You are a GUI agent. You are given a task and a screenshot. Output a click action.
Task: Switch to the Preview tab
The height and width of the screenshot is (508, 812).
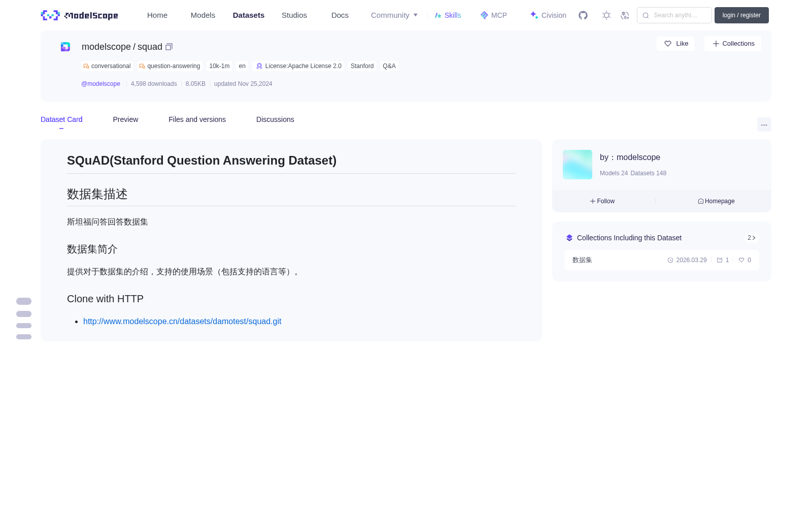pyautogui.click(x=125, y=119)
